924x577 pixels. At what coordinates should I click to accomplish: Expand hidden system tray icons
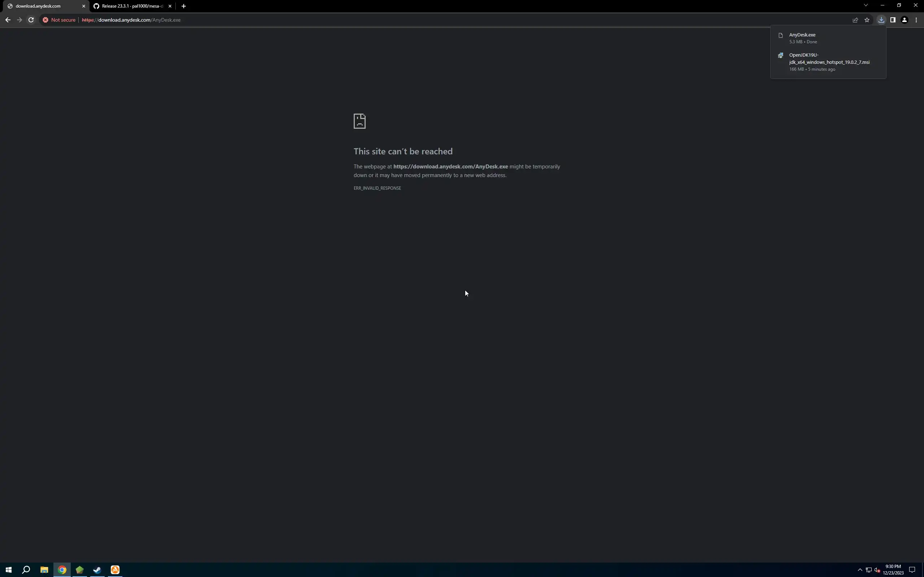tap(860, 570)
